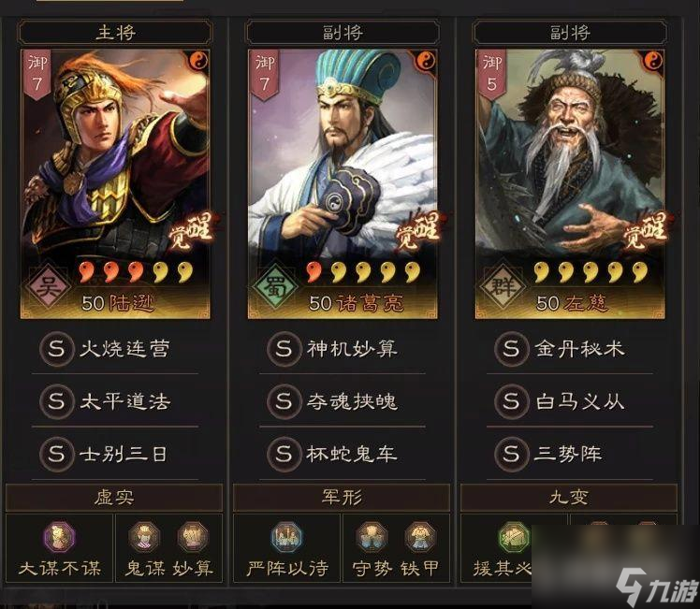700x609 pixels.
Task: Click the 援其必攻 green octagon icon
Action: coord(514,537)
